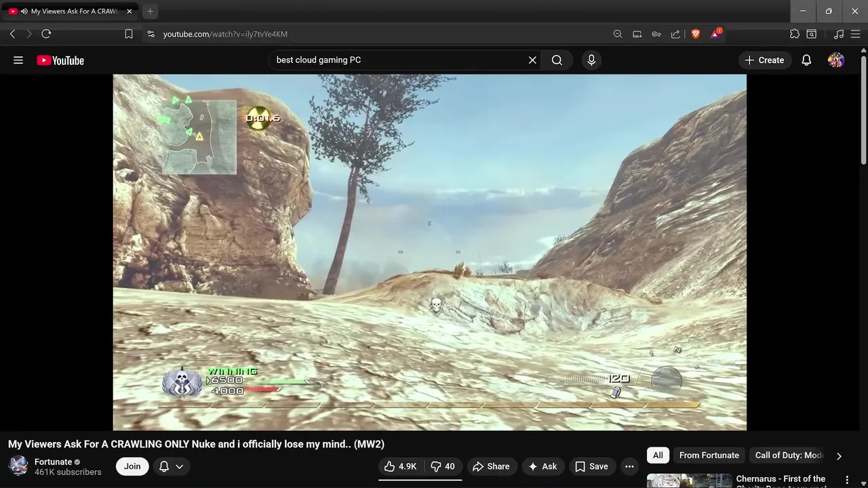868x488 pixels.
Task: Show next filter chips arrow
Action: tap(839, 456)
